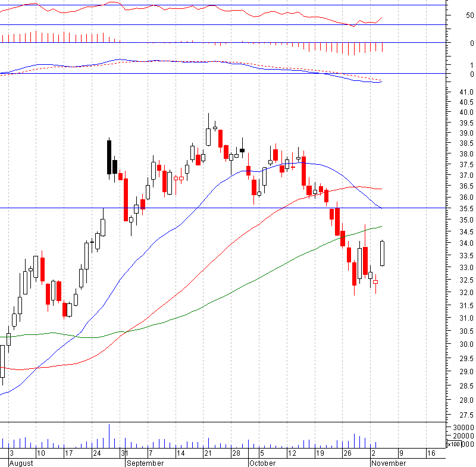Click the 35.0 price axis label
This screenshot has height=467, width=476.
[x=466, y=220]
